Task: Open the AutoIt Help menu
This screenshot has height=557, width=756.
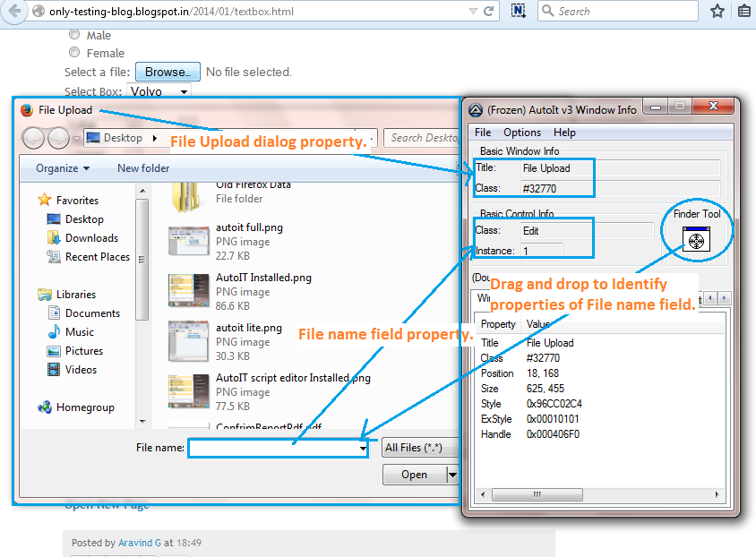Action: [564, 133]
